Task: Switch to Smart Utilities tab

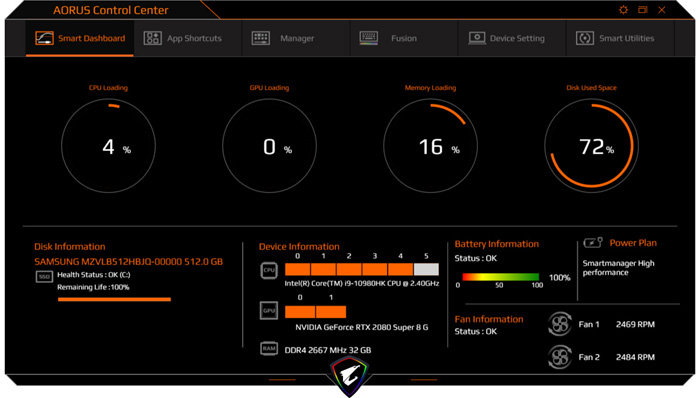Action: 620,38
